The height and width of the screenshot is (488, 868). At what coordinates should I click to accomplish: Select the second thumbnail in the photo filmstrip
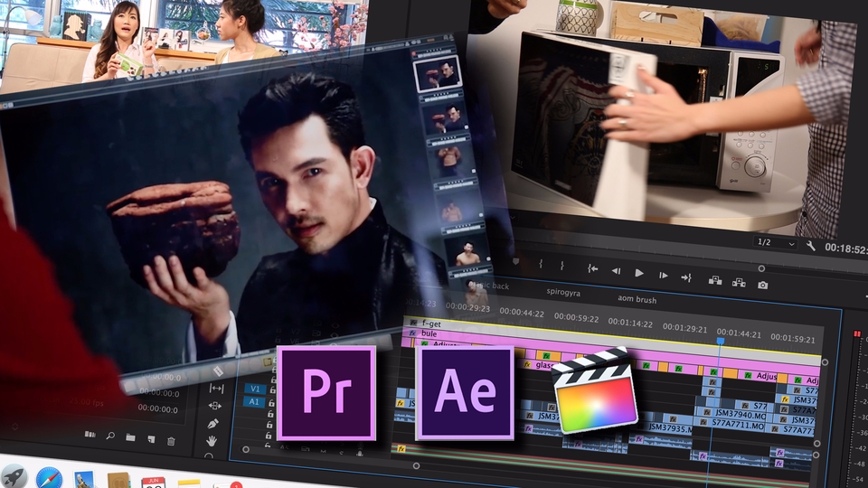pos(446,117)
